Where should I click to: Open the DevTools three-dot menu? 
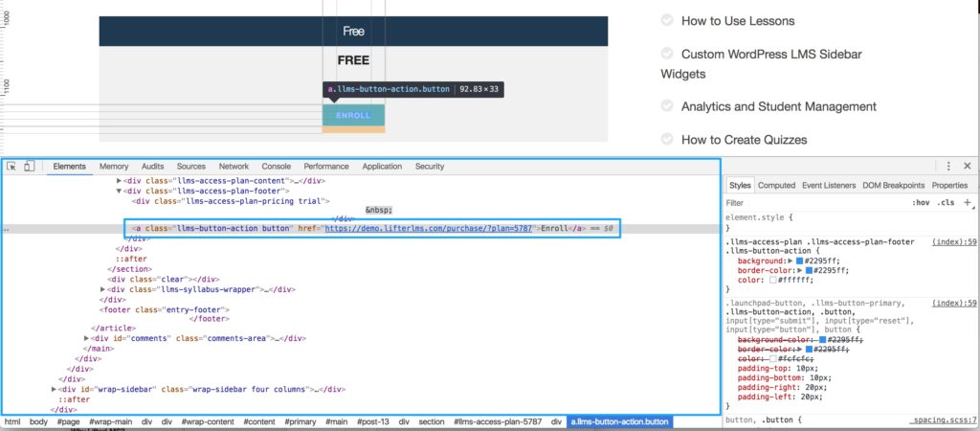click(948, 166)
